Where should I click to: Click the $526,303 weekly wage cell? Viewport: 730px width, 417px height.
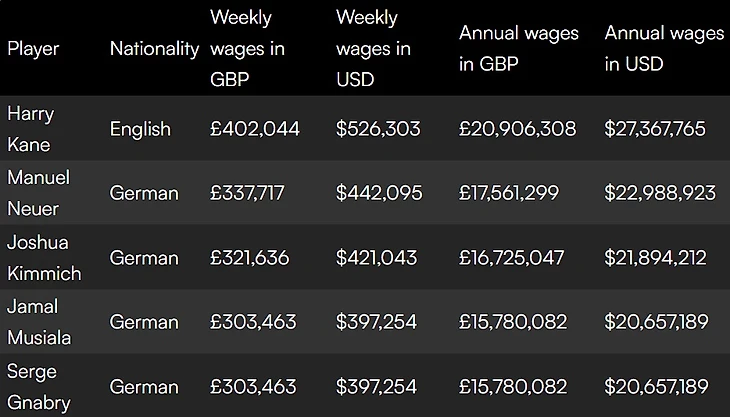click(378, 129)
